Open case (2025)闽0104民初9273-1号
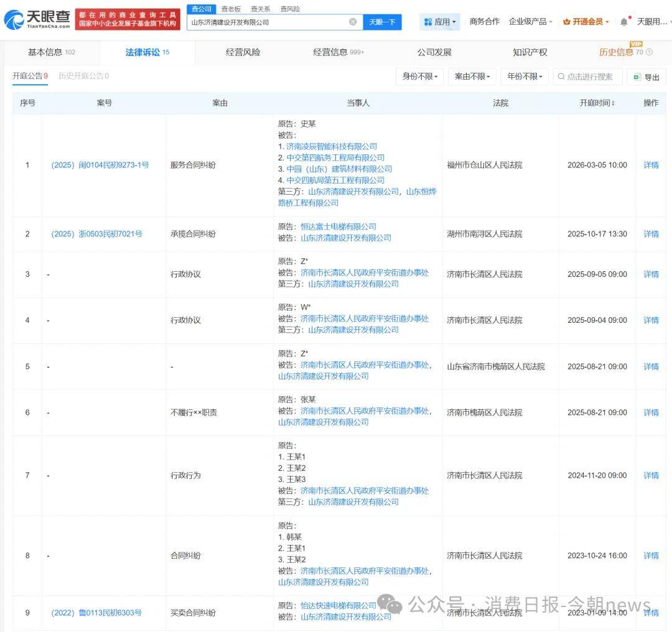 pyautogui.click(x=100, y=165)
